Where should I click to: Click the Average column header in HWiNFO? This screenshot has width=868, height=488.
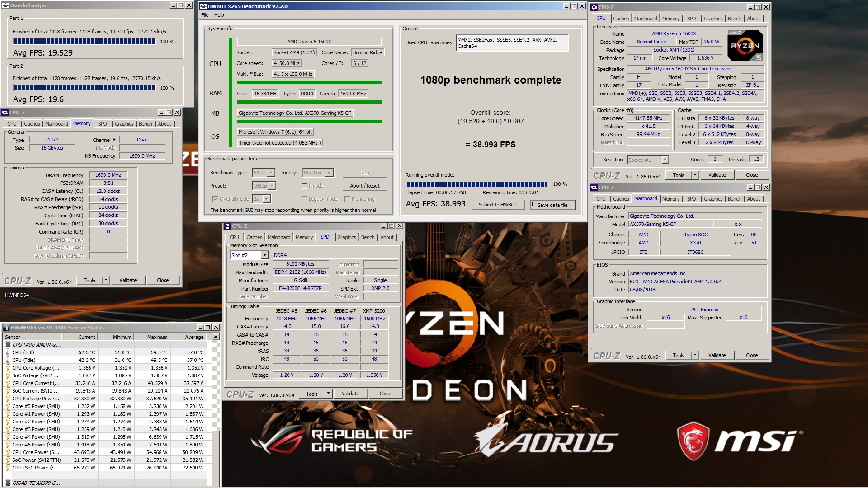[x=188, y=337]
